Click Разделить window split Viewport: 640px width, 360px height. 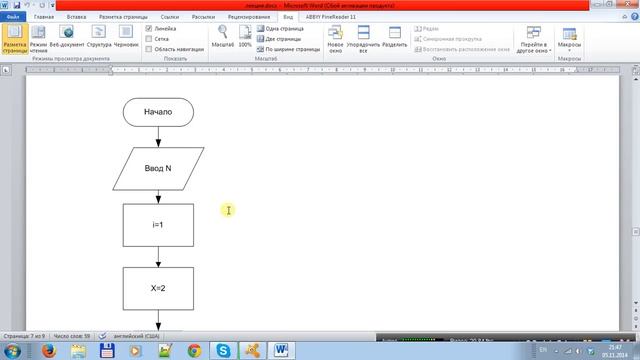coord(395,37)
